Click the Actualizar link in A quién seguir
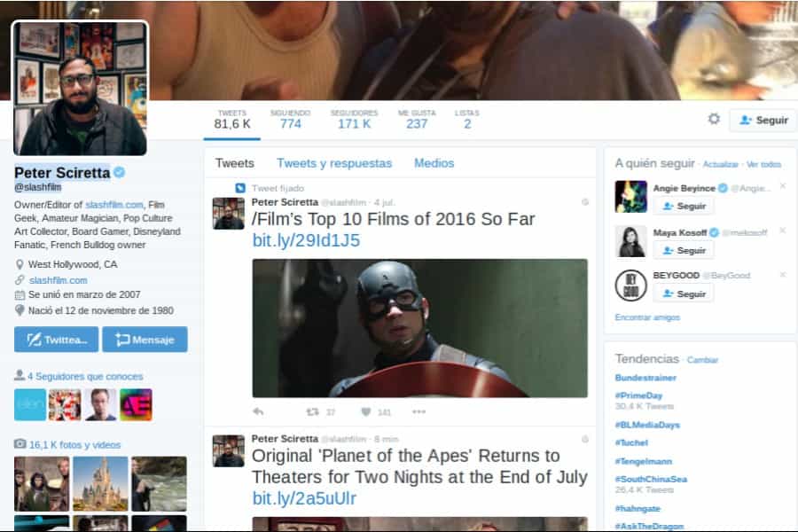 [721, 164]
